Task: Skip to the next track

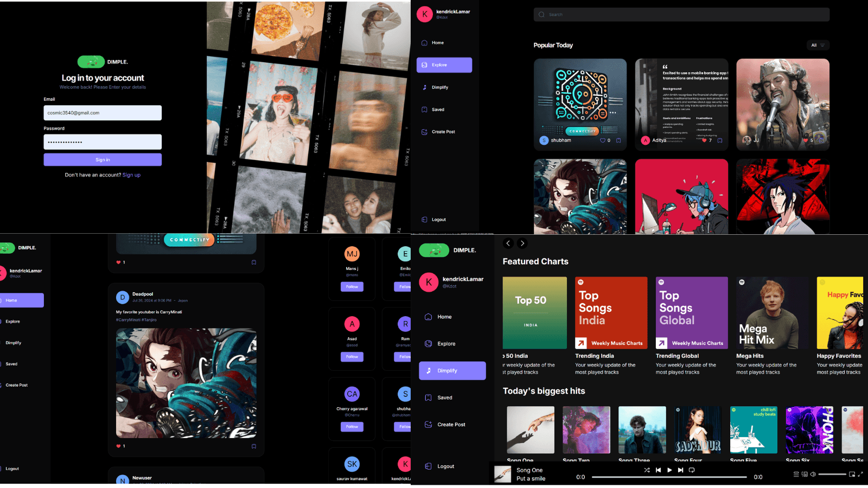Action: coord(680,470)
